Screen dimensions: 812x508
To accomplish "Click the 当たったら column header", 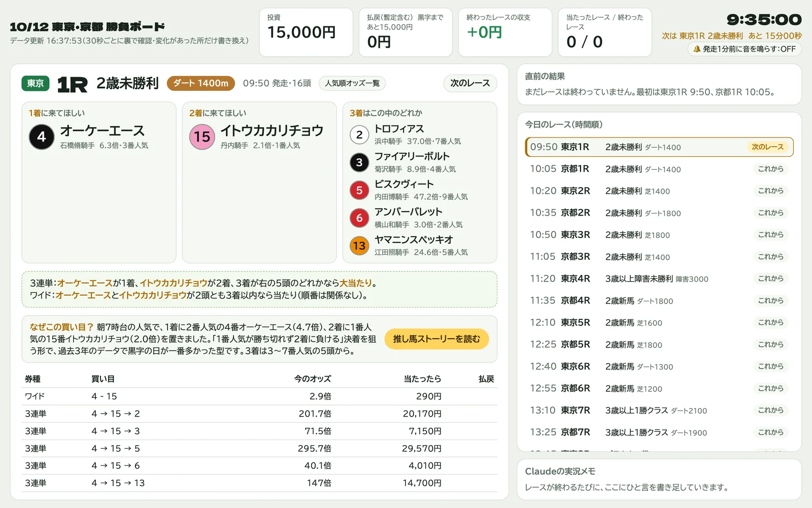I will pos(422,379).
